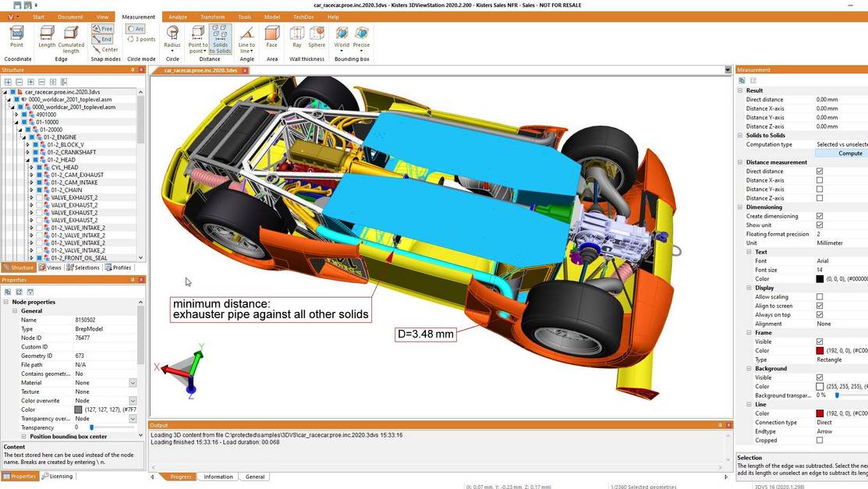Toggle Center snap mode
868x489 pixels.
(105, 49)
